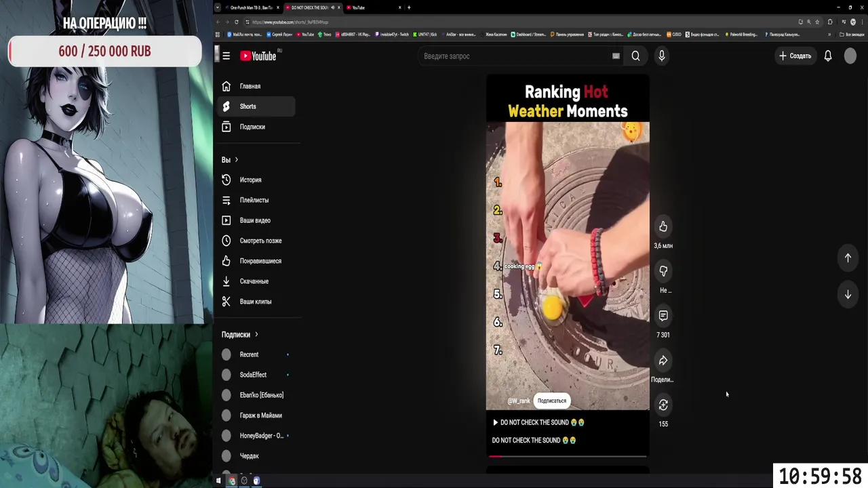Click the OBS Studio taskbar icon
868x488 pixels.
(x=244, y=481)
